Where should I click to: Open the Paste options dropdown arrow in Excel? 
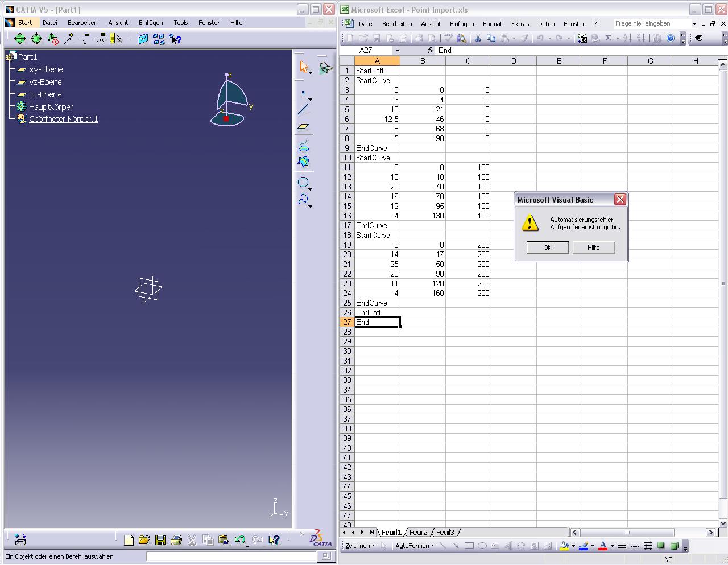coord(514,39)
